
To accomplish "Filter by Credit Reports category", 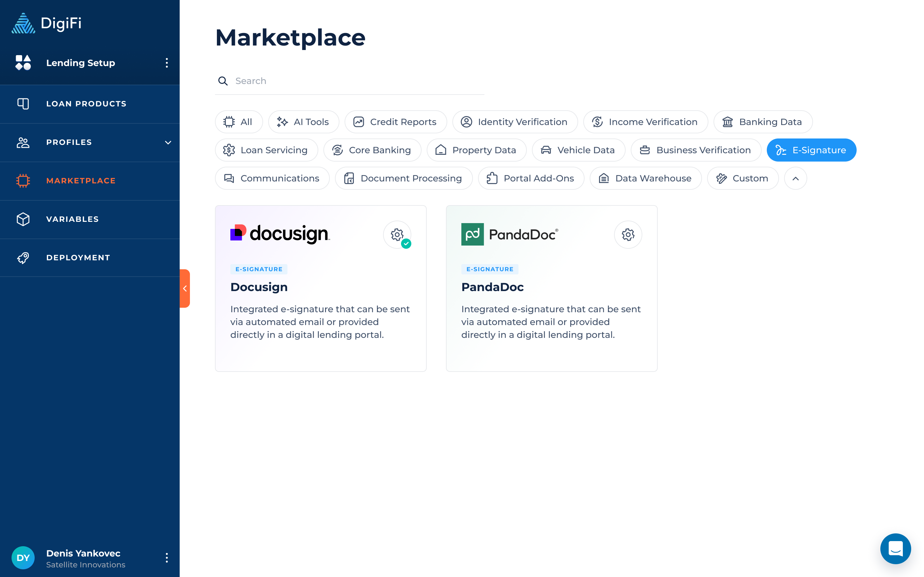I will tap(396, 122).
